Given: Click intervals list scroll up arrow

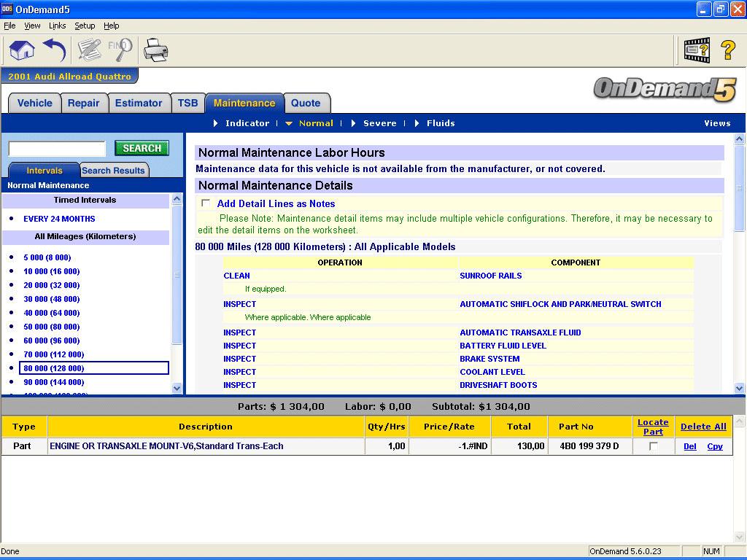Looking at the screenshot, I should (x=177, y=198).
